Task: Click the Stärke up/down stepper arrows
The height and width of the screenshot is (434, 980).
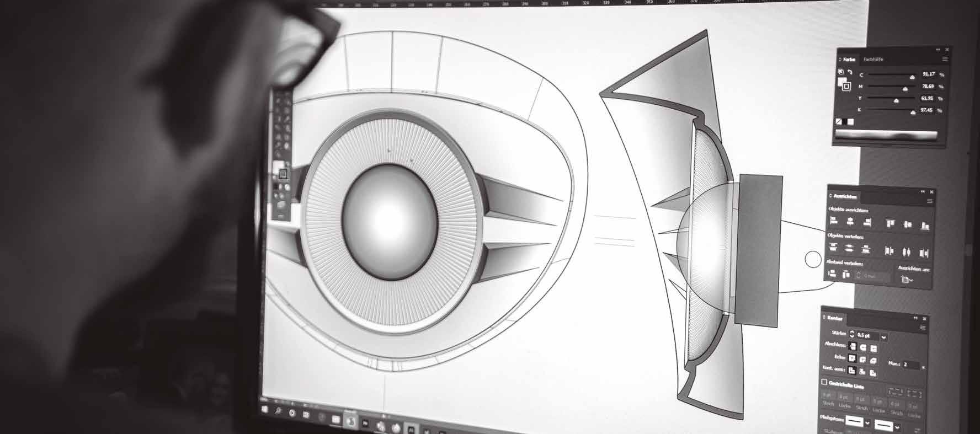Action: (852, 334)
